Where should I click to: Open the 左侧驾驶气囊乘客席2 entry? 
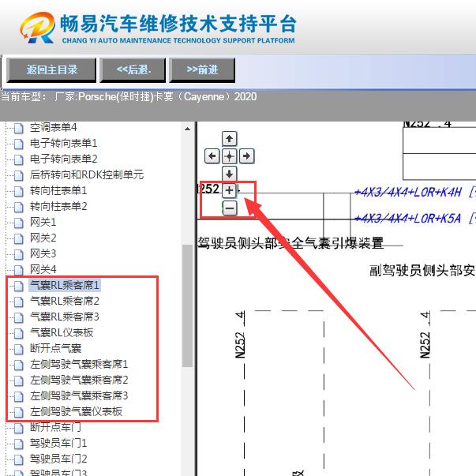[79, 380]
